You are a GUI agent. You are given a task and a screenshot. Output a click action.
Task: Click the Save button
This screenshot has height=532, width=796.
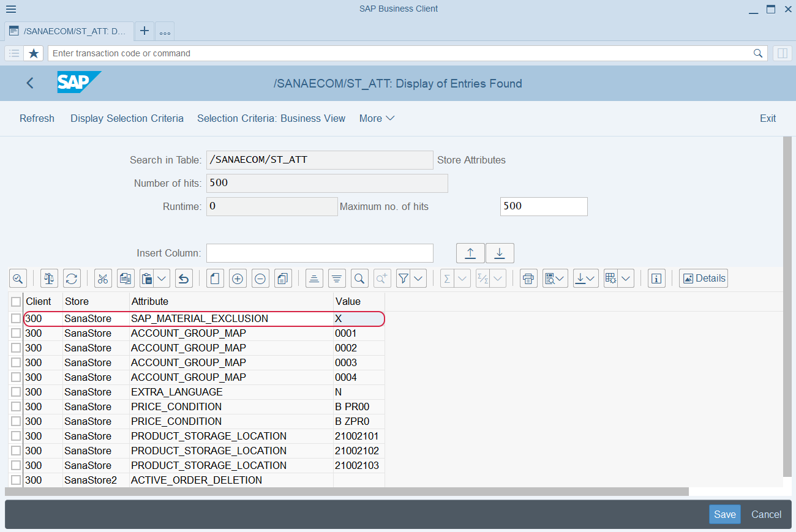[x=725, y=514]
